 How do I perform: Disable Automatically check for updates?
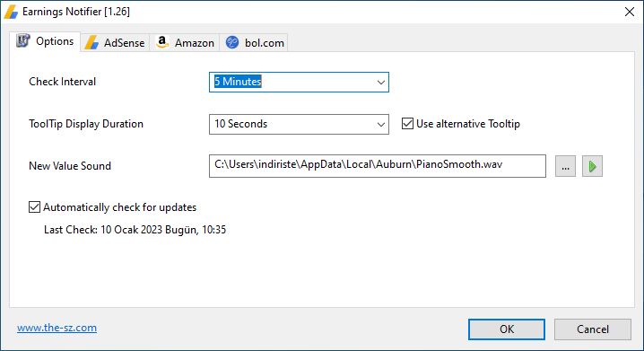pyautogui.click(x=34, y=207)
